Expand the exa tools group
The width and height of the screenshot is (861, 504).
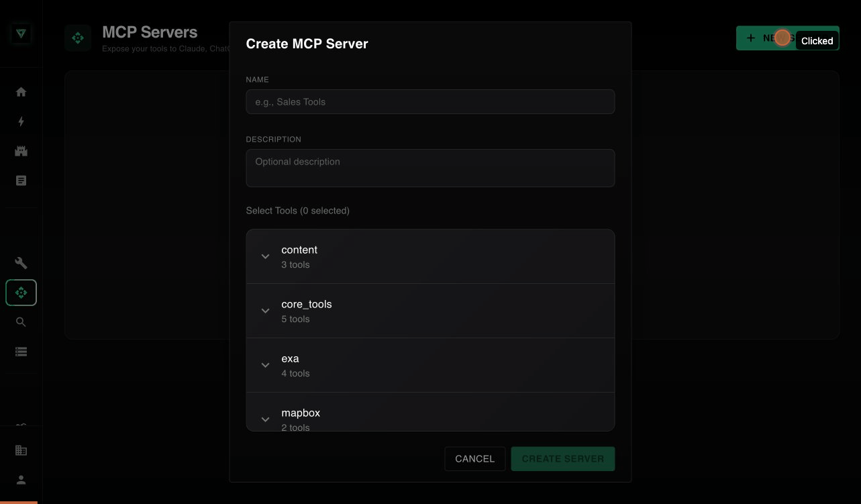pyautogui.click(x=265, y=365)
